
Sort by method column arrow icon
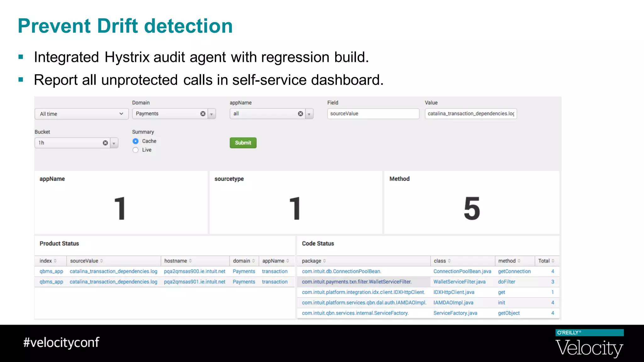tap(519, 261)
